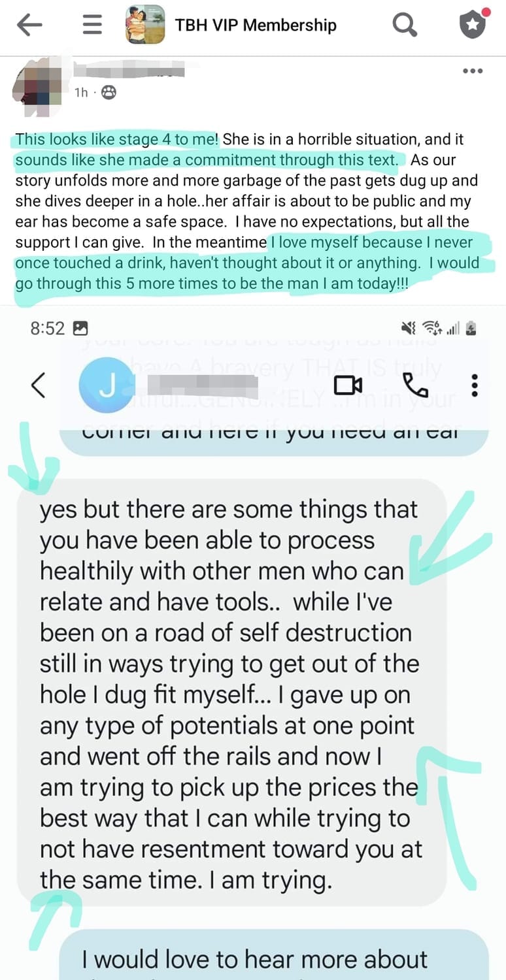Tap the group privacy icon beside timestamp
Viewport: 506px width, 980px height.
point(109,93)
